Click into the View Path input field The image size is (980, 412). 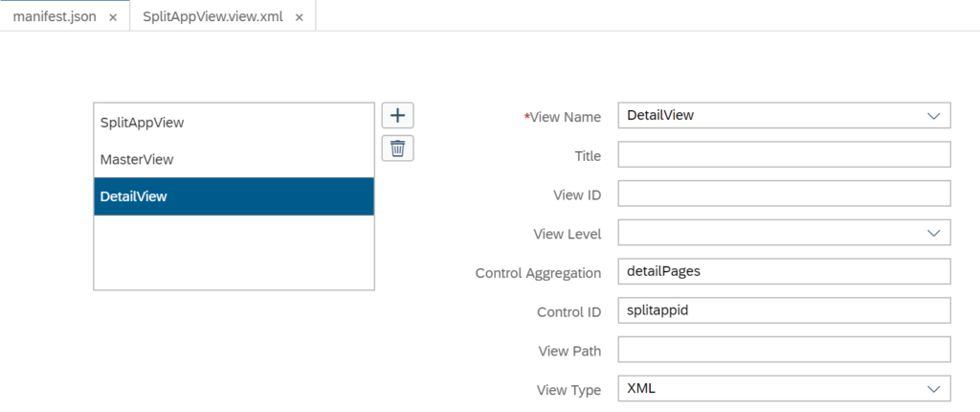[785, 350]
